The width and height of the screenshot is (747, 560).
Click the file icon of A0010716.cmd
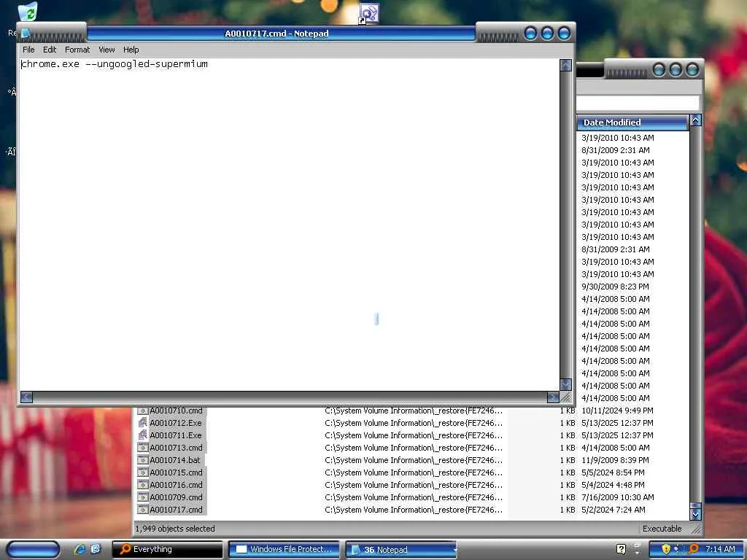click(x=142, y=484)
